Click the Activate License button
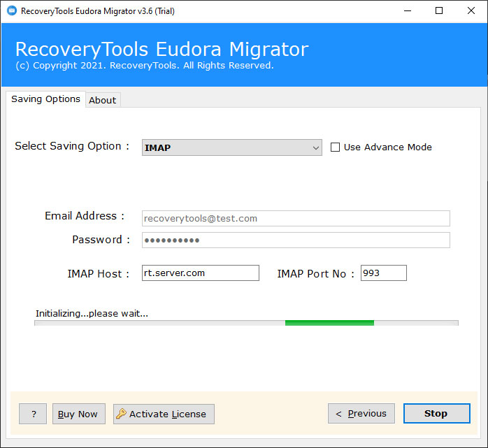 [x=164, y=414]
